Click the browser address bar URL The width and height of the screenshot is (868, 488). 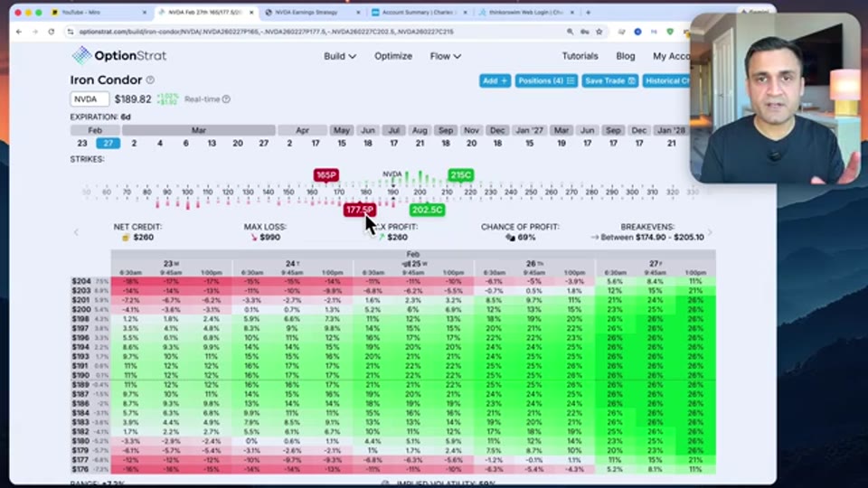coord(266,33)
